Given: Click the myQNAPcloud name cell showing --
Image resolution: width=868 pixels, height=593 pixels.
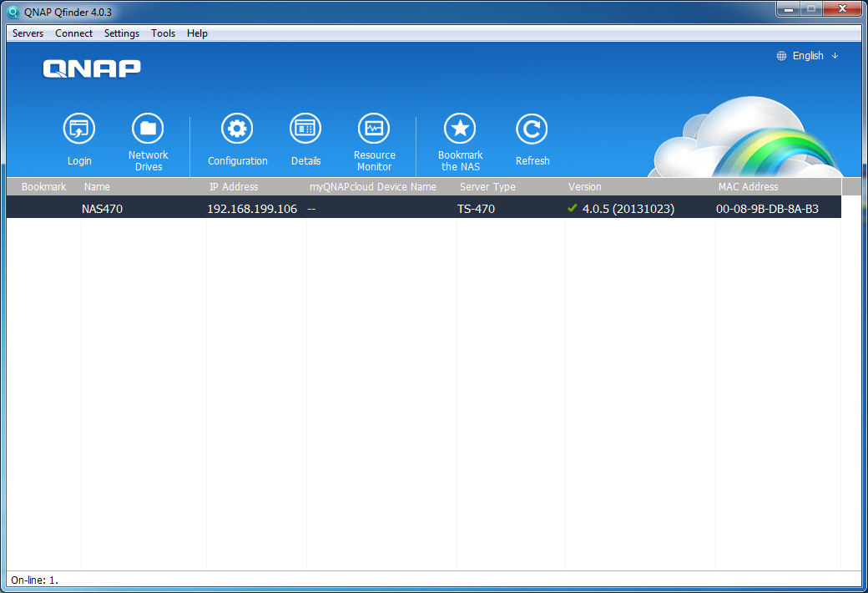Looking at the screenshot, I should pyautogui.click(x=311, y=209).
